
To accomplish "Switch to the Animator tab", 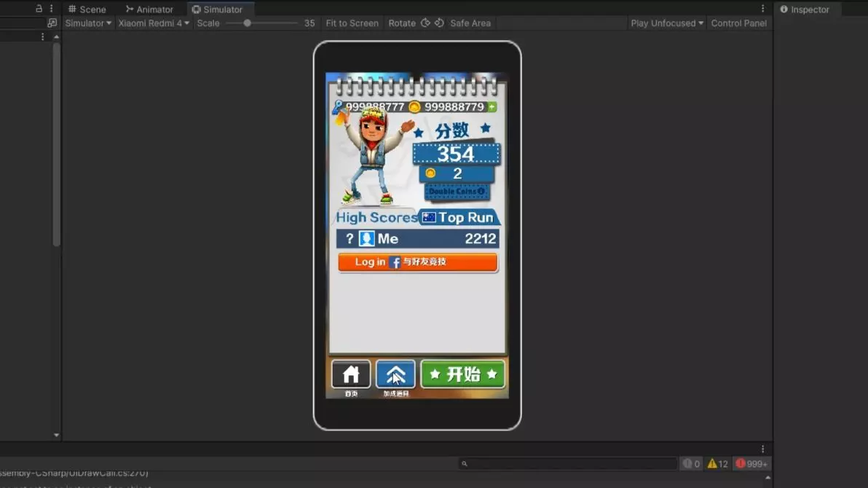I will pos(149,9).
